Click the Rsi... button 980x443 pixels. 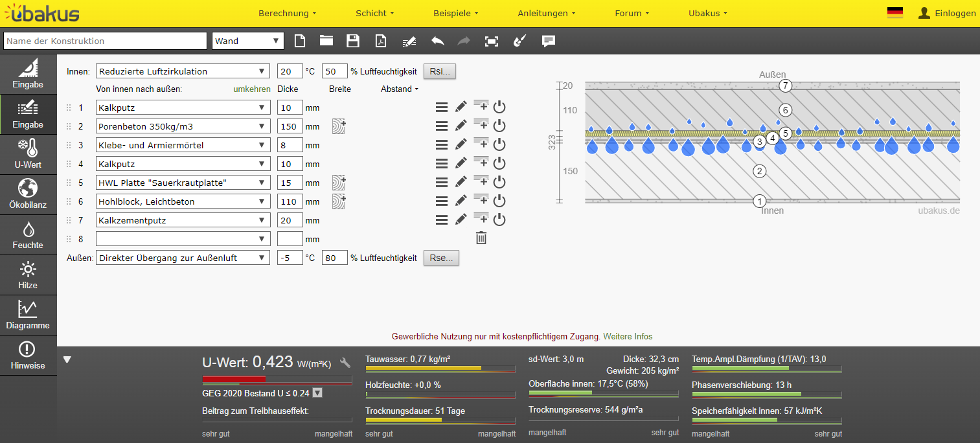[x=440, y=71]
